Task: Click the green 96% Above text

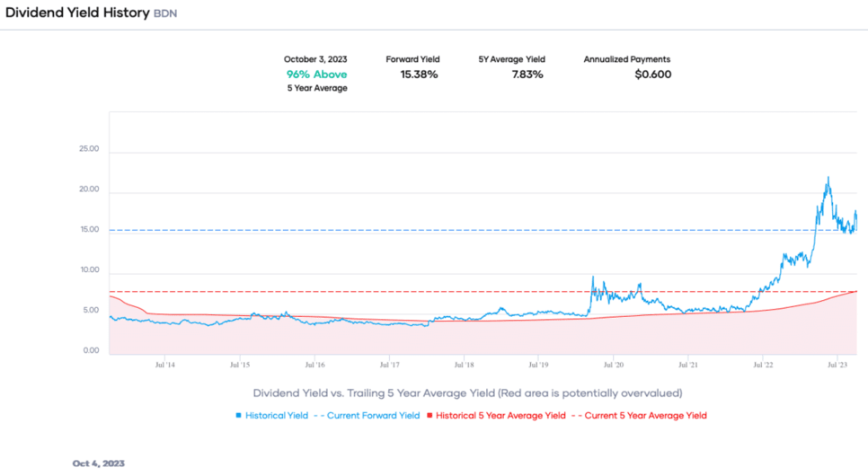Action: (316, 75)
